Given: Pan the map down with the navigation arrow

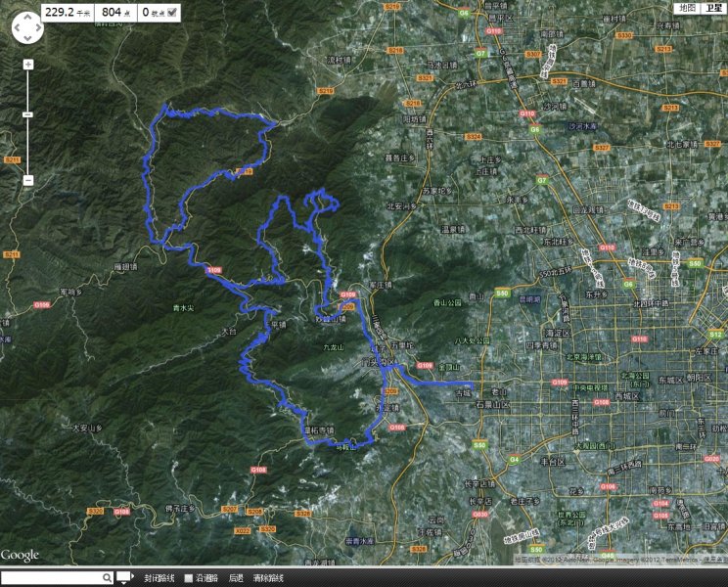Looking at the screenshot, I should pos(26,40).
